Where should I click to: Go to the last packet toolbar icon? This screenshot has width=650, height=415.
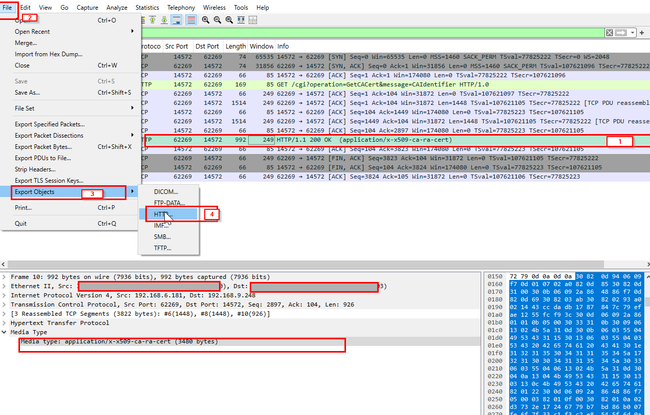click(164, 20)
